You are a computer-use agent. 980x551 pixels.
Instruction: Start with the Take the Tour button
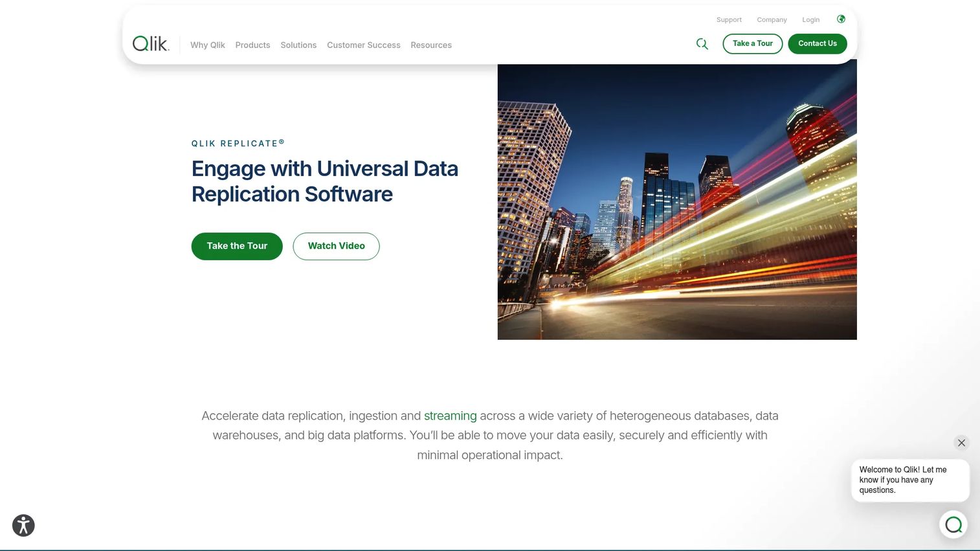(x=237, y=246)
